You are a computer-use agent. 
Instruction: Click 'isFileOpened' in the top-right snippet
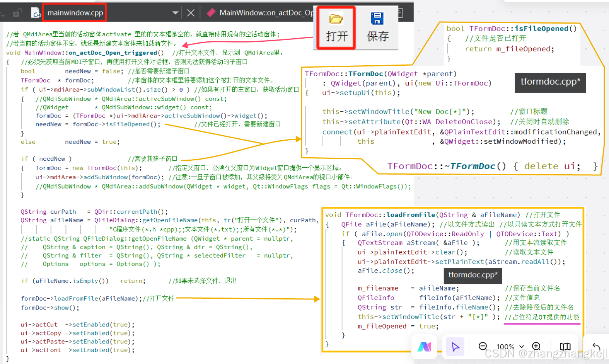click(541, 29)
